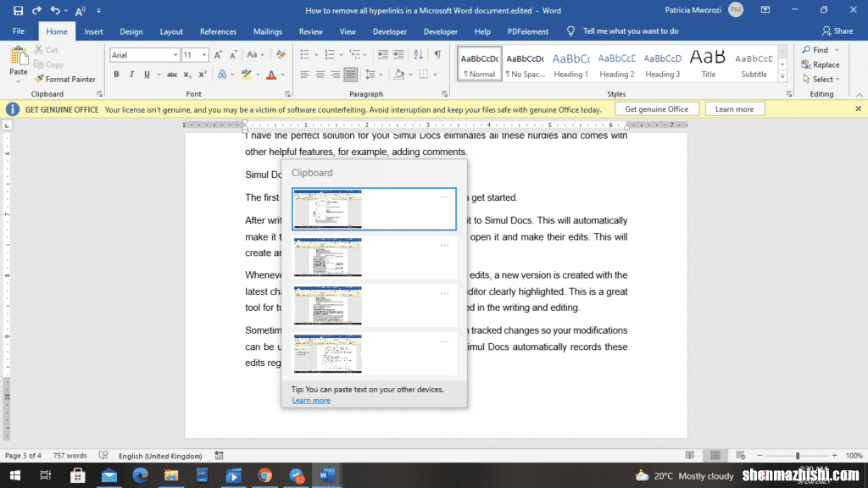
Task: Toggle left text alignment
Action: 304,75
